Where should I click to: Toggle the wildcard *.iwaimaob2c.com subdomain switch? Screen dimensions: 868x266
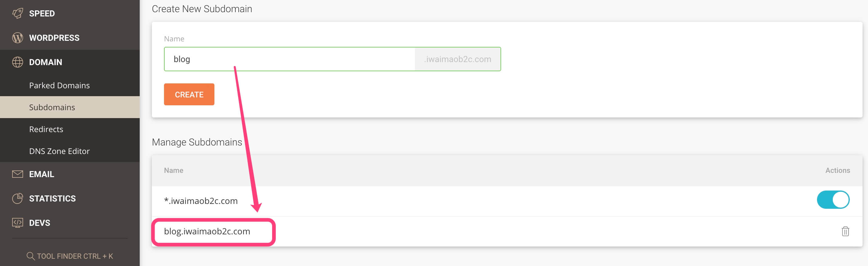[x=833, y=200]
